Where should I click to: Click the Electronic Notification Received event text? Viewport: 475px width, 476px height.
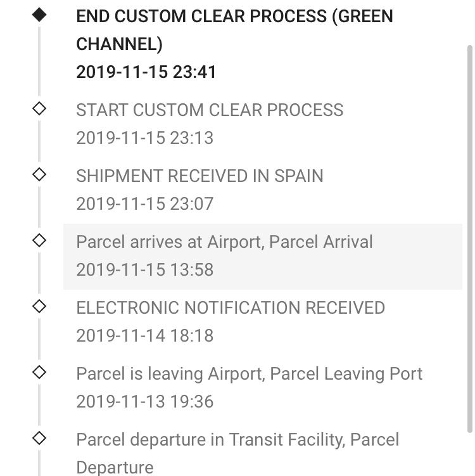pyautogui.click(x=231, y=307)
